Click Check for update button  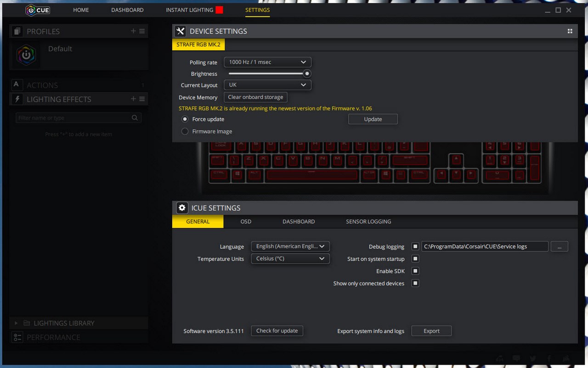tap(277, 330)
